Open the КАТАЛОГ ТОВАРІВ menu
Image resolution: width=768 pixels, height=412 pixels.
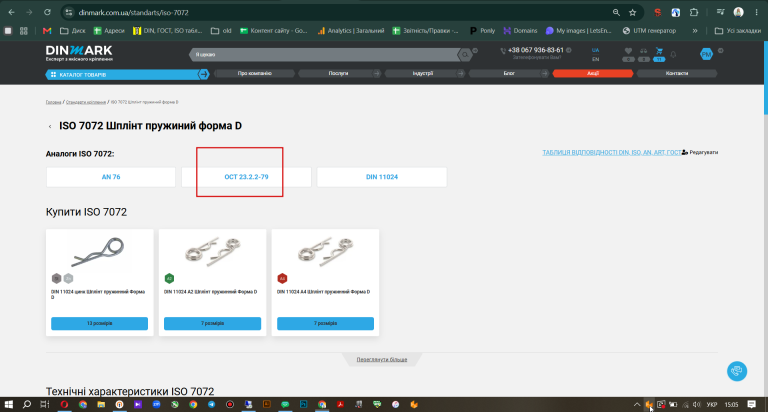121,74
